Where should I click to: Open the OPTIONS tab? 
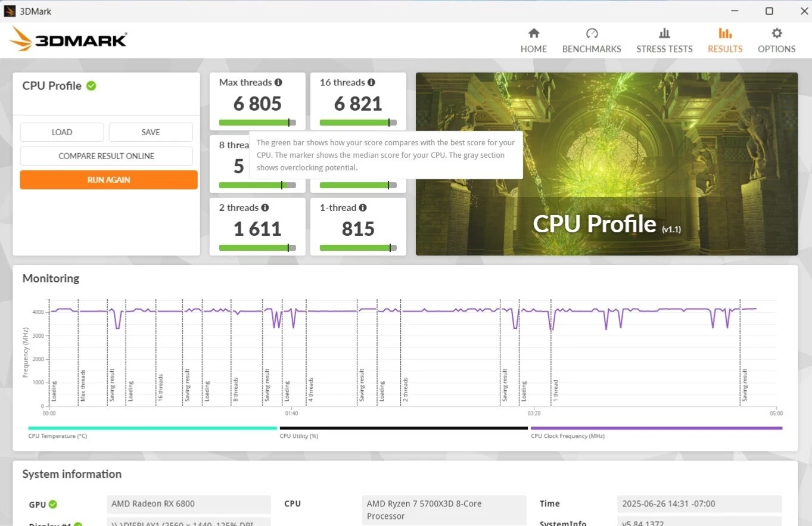tap(776, 41)
